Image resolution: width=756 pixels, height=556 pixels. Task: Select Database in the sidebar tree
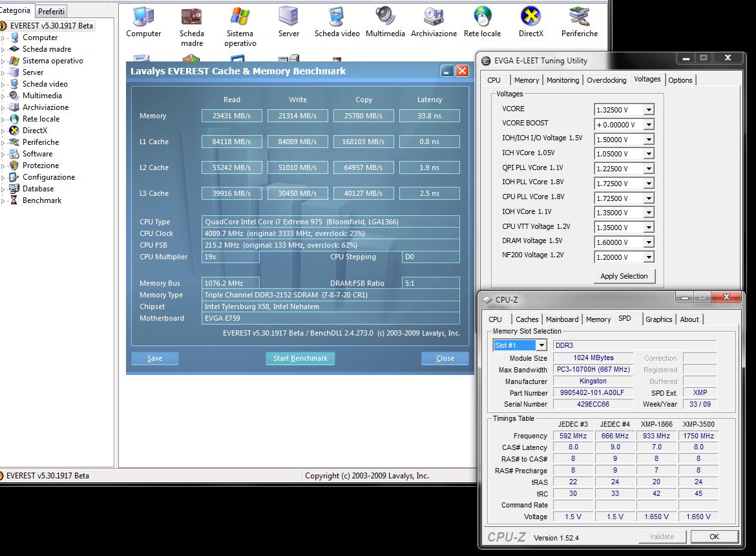38,189
